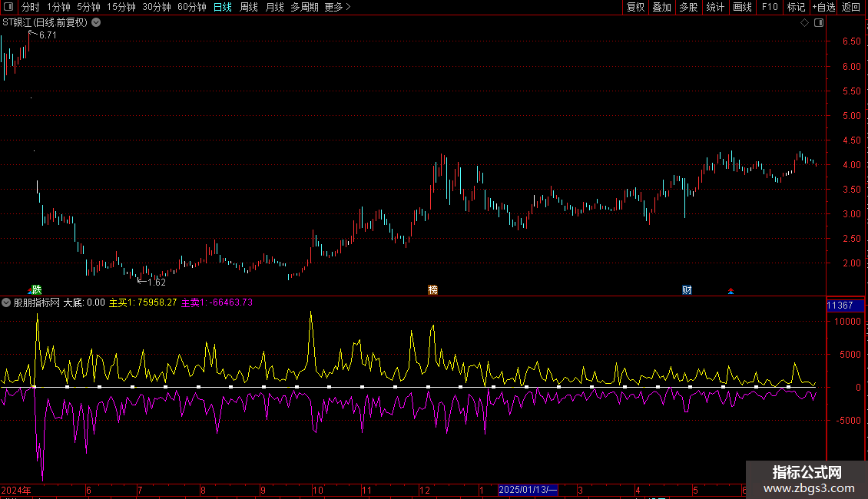Select the 日线 daily period
This screenshot has width=868, height=499.
(223, 7)
